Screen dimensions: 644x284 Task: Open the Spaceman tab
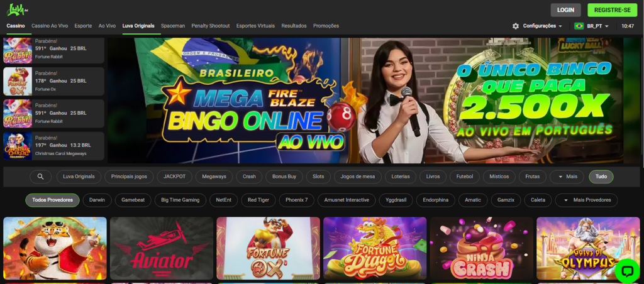click(x=173, y=26)
